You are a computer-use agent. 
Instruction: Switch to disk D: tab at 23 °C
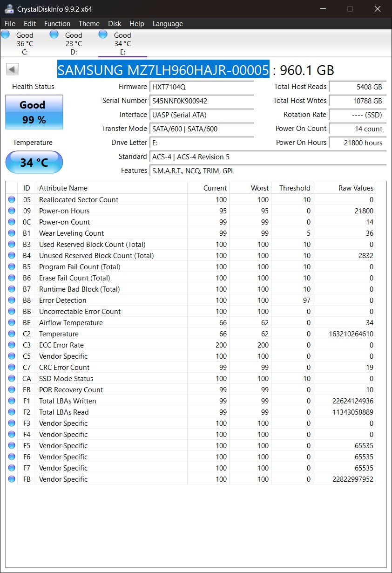click(x=74, y=43)
